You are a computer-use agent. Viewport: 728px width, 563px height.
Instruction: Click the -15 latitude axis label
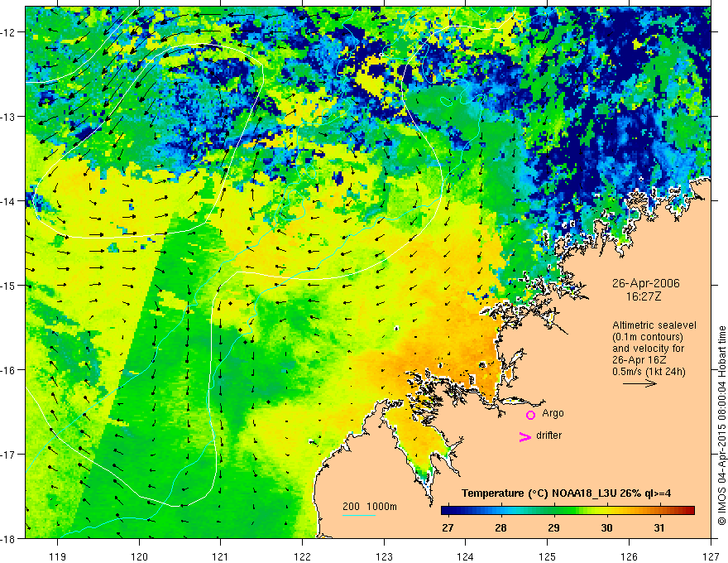point(10,286)
